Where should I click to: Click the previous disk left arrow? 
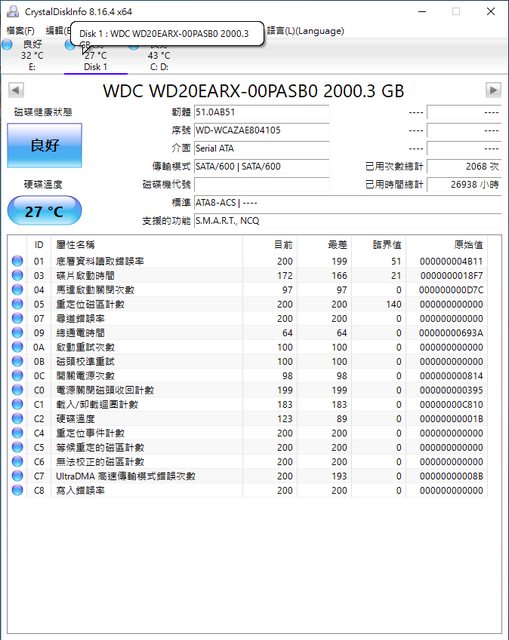click(x=16, y=90)
